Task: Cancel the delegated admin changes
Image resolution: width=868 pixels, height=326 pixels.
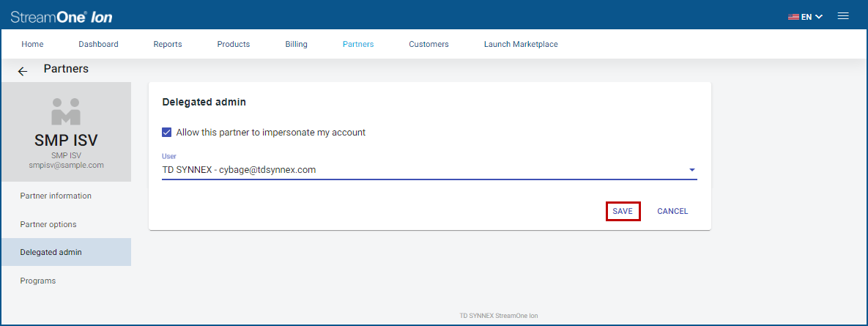Action: tap(672, 212)
